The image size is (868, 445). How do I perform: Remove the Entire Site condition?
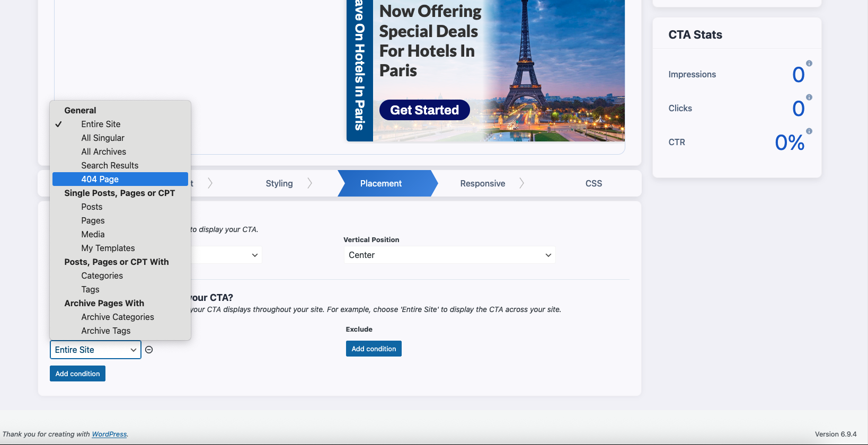point(149,350)
